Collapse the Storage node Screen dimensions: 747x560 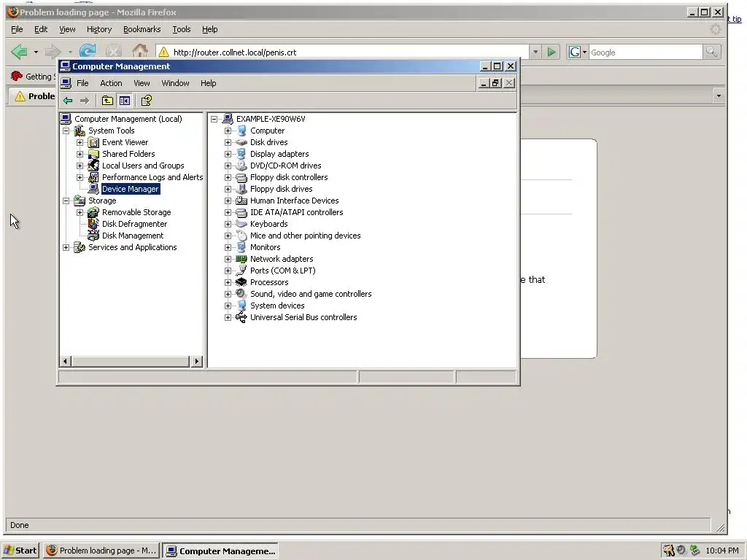(x=66, y=201)
